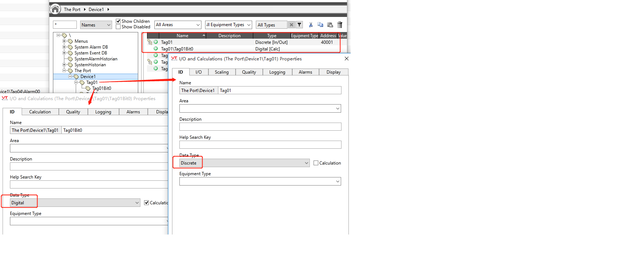The image size is (644, 275).
Task: Click the 40001 address cell
Action: pos(327,42)
